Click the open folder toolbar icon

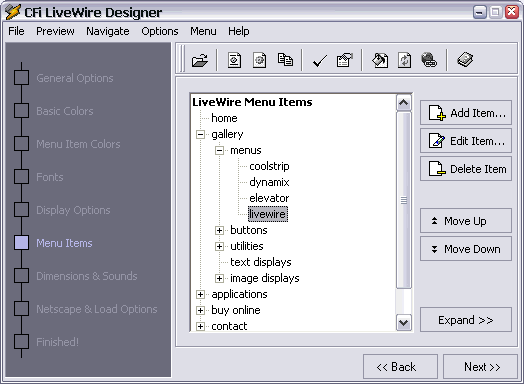click(x=200, y=60)
